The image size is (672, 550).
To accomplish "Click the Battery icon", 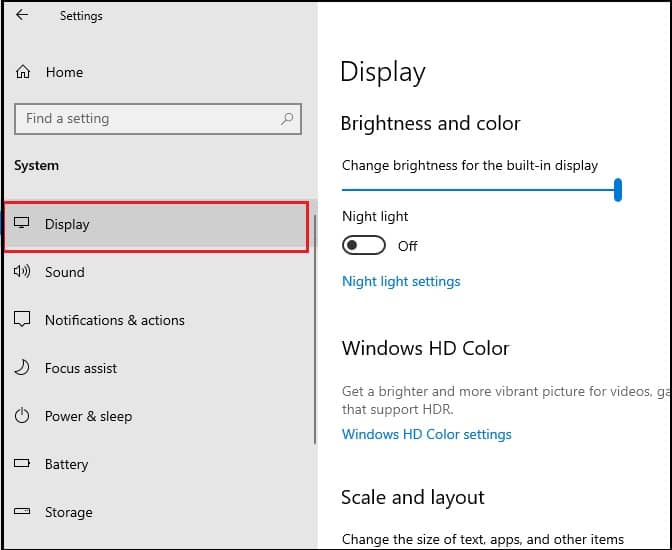I will point(22,463).
